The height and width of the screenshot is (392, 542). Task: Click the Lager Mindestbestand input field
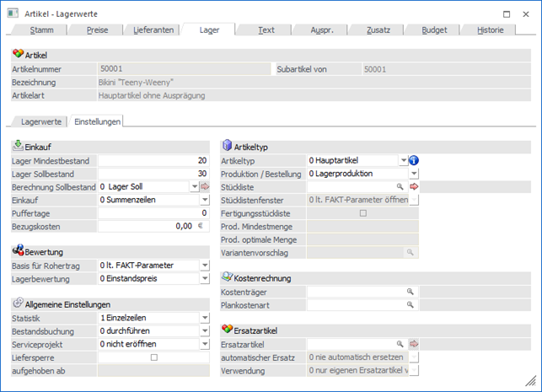pos(153,160)
